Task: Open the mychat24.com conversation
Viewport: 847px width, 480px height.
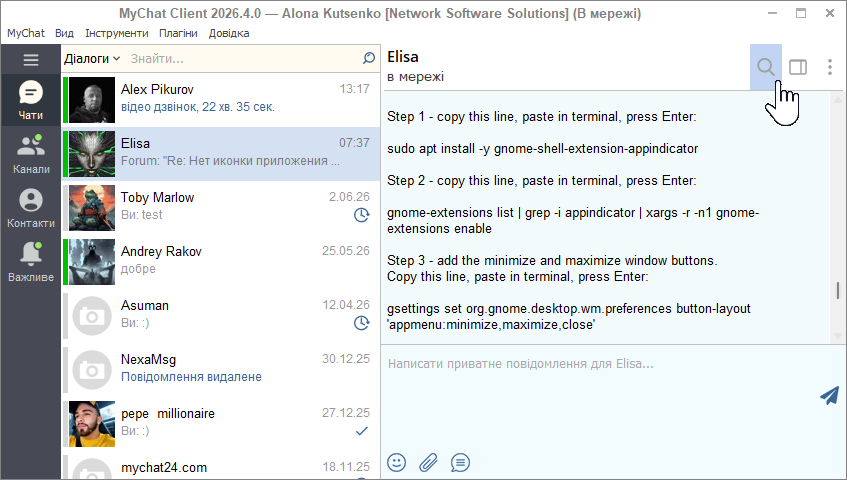Action: pos(221,466)
